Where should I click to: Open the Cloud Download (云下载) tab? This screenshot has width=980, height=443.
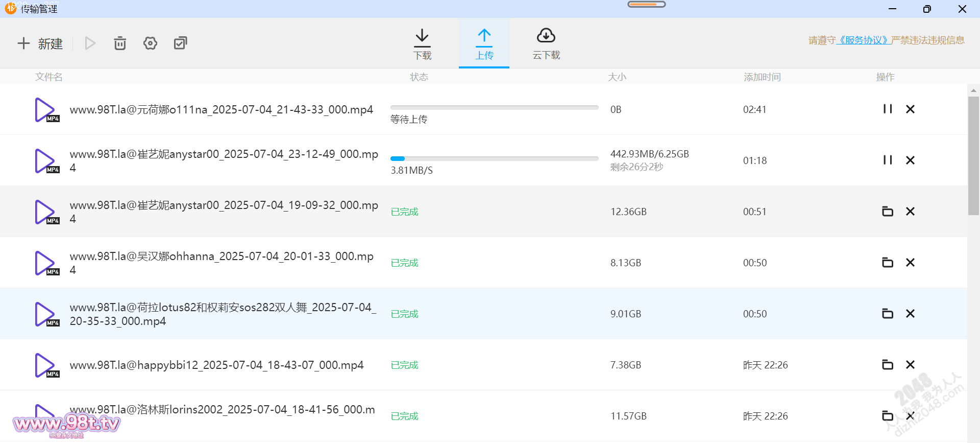pos(546,44)
